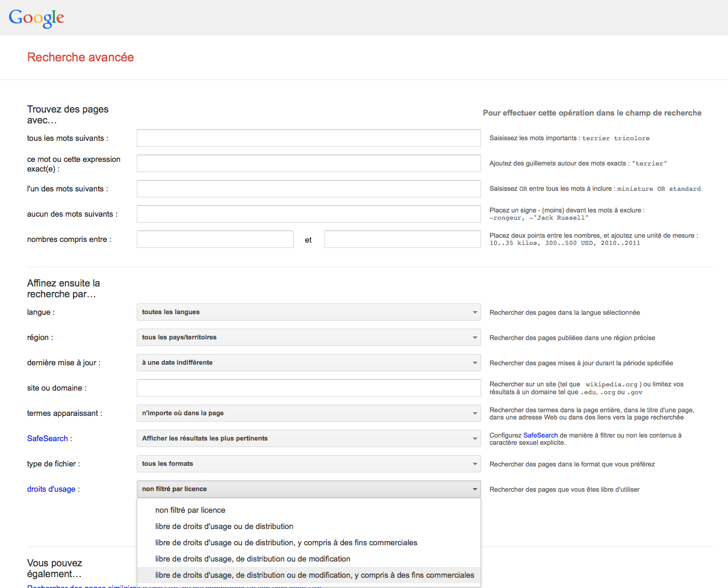Focus the 'tous les mots suivants' field
The width and height of the screenshot is (728, 588).
(308, 138)
